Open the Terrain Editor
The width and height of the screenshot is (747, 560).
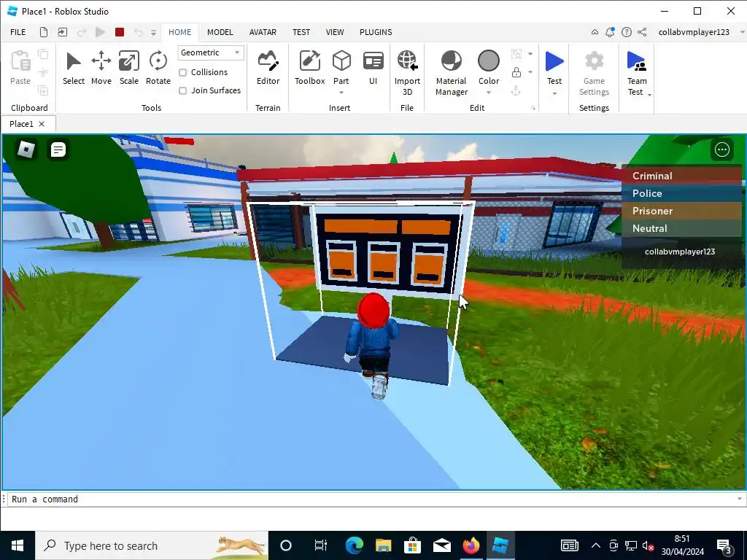click(x=268, y=68)
